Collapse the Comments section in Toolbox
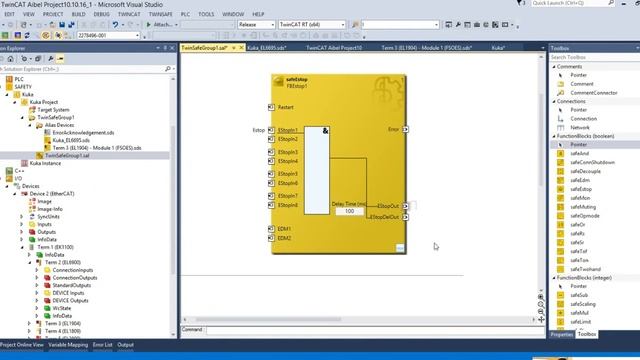The height and width of the screenshot is (360, 640). [x=554, y=67]
